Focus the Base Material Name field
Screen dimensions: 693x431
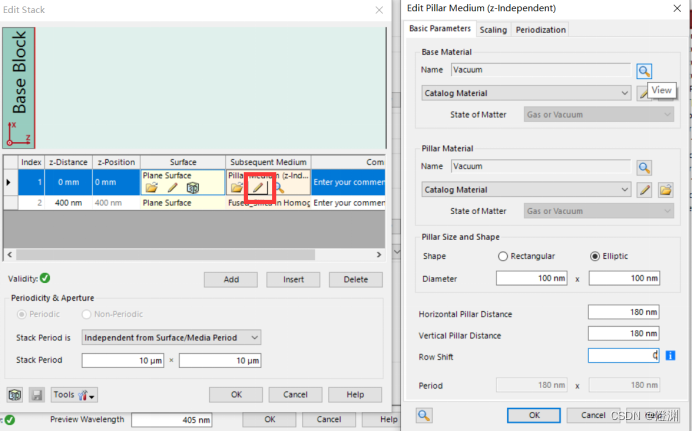tap(541, 70)
